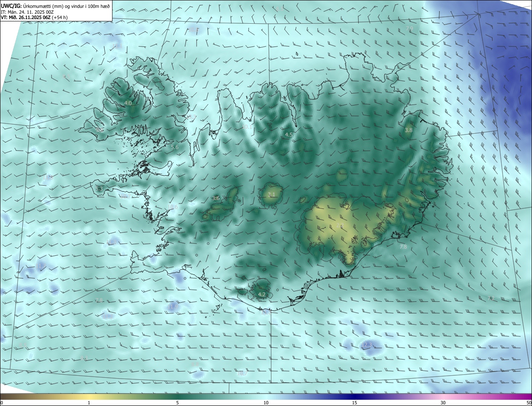Viewport: 532px width, 406px height.
Task: Click the 4.2 value on Mýrdalsjökull glacier
Action: pyautogui.click(x=262, y=294)
